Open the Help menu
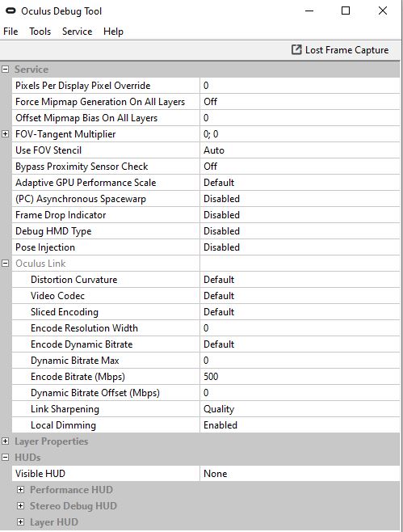 [x=113, y=32]
